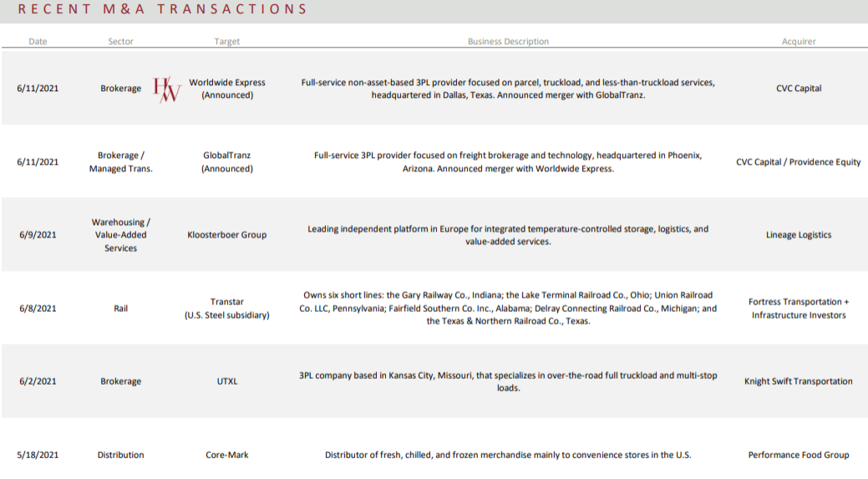Image resolution: width=868 pixels, height=479 pixels.
Task: Click the Target column header
Action: click(226, 42)
